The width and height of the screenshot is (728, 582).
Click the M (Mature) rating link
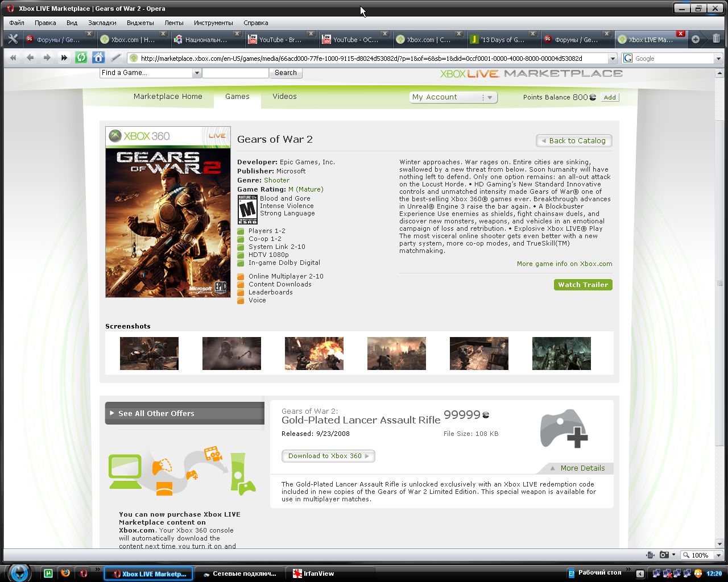coord(305,189)
